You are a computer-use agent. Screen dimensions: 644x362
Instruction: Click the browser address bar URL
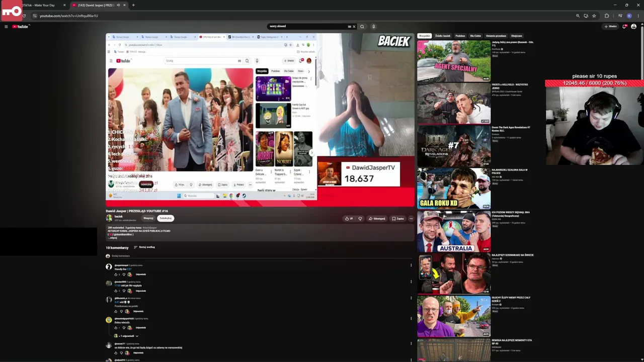point(69,16)
